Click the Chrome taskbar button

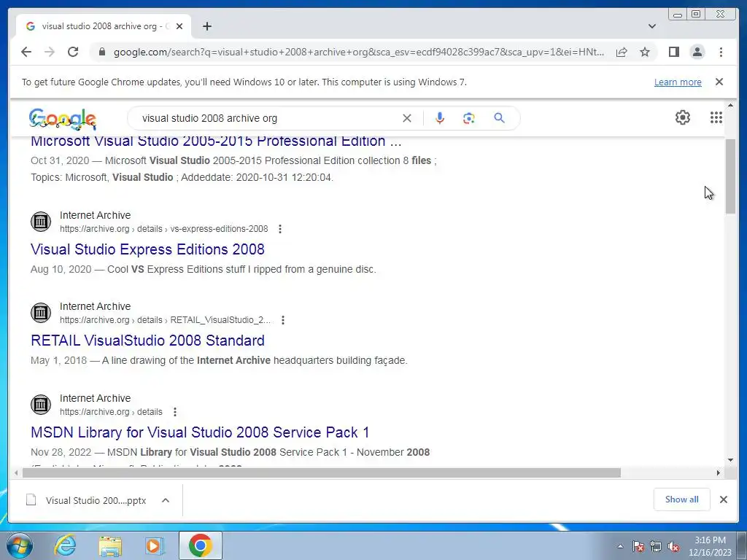(x=200, y=545)
